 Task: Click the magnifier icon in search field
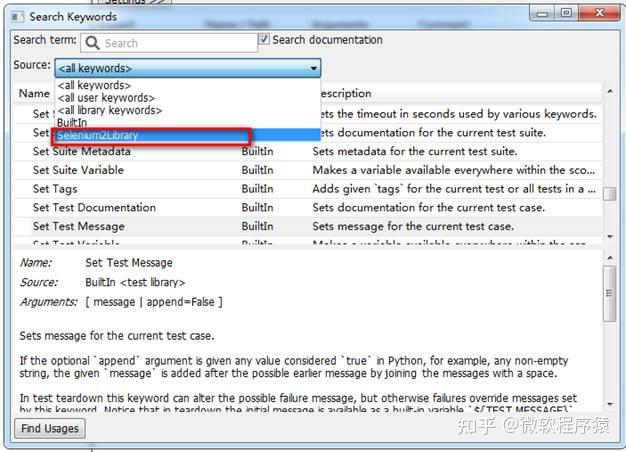coord(93,43)
